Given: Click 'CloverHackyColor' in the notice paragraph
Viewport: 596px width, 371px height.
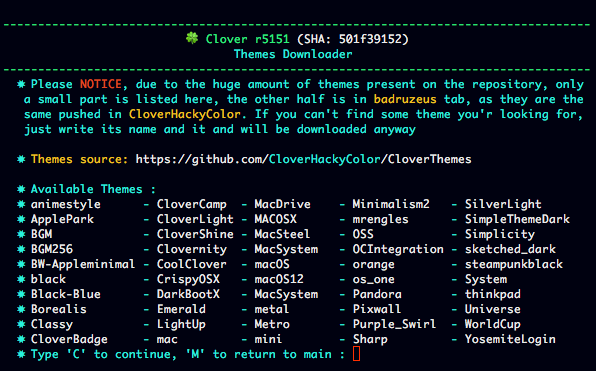Looking at the screenshot, I should [185, 114].
